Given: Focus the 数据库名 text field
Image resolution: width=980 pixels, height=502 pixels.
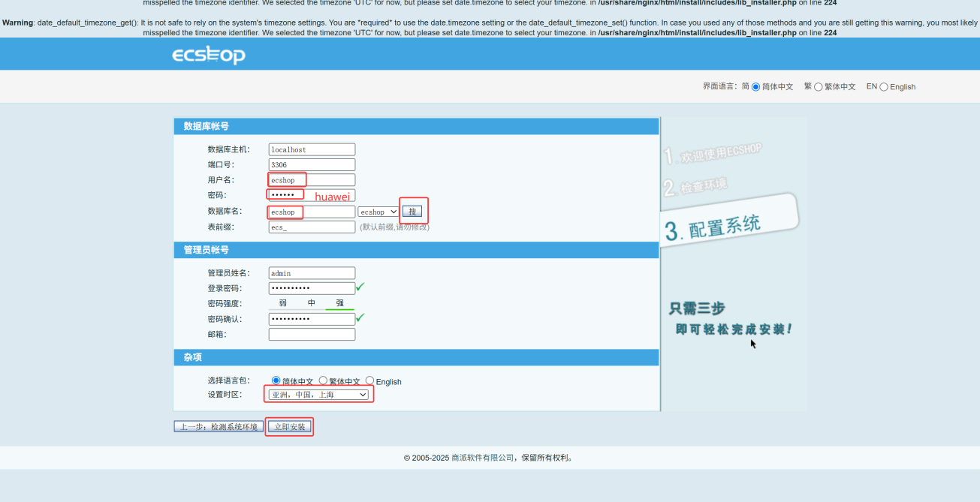Looking at the screenshot, I should pos(312,212).
